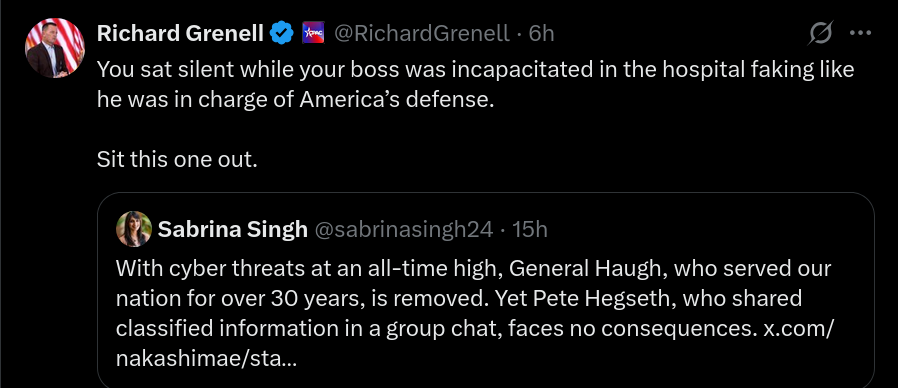Click the blue verified checkmark badge
Screen dimensions: 898x388
click(282, 33)
